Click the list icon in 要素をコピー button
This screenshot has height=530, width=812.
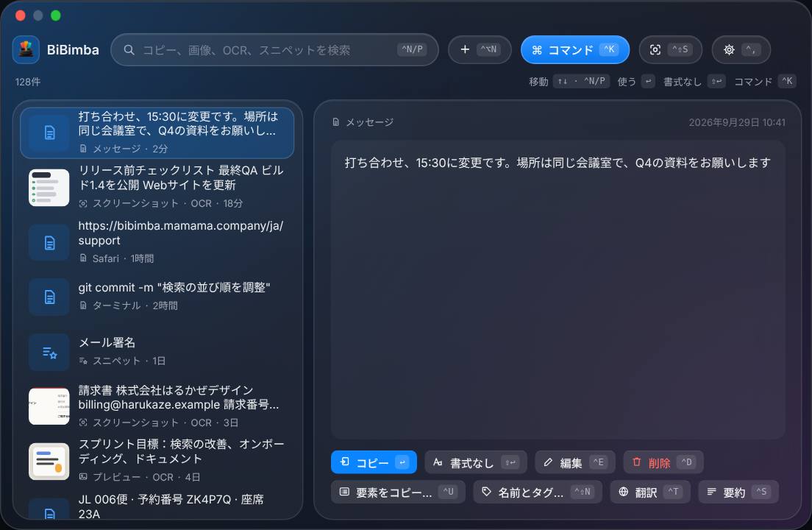coord(344,491)
